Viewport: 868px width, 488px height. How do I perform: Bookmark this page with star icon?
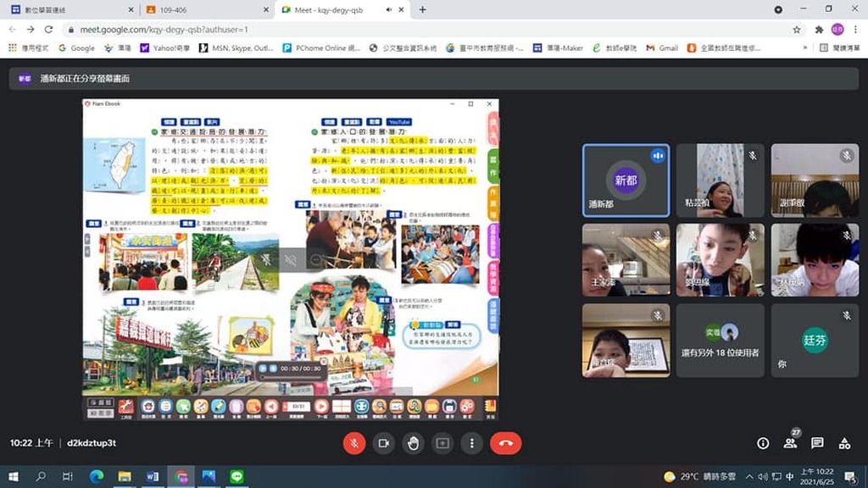[x=797, y=30]
